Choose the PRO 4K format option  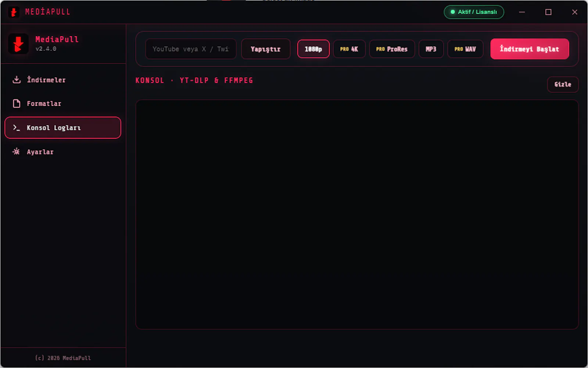(x=349, y=49)
